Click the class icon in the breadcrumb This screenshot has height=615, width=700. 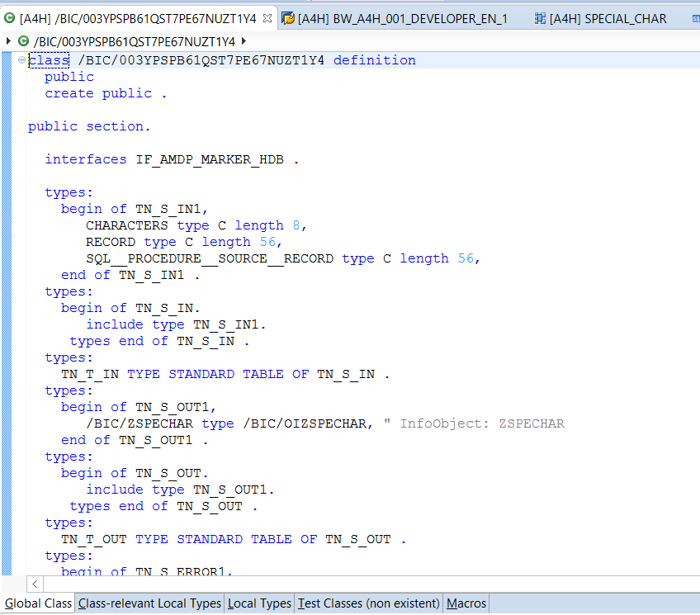[x=23, y=41]
